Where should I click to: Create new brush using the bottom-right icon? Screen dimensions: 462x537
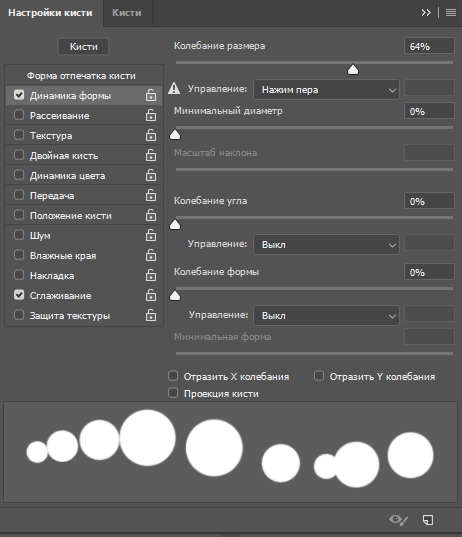428,520
